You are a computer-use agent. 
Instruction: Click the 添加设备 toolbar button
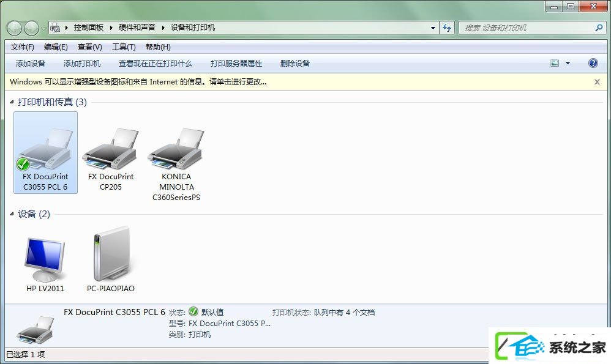[31, 64]
